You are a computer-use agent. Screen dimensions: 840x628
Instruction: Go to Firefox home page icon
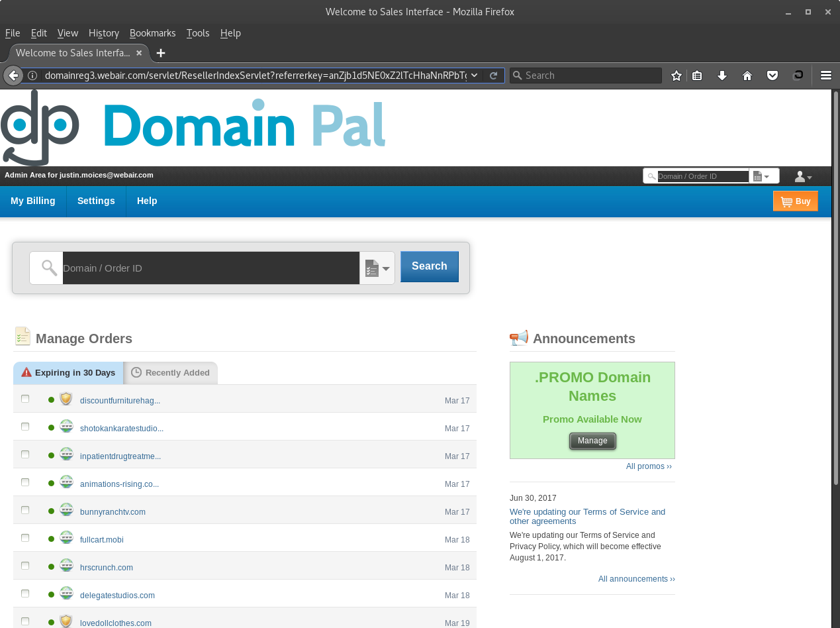[747, 76]
